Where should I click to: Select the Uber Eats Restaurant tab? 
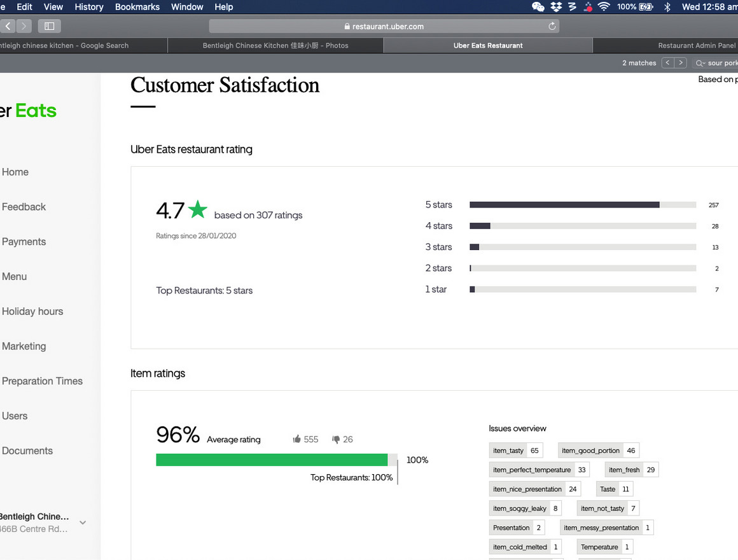[488, 46]
